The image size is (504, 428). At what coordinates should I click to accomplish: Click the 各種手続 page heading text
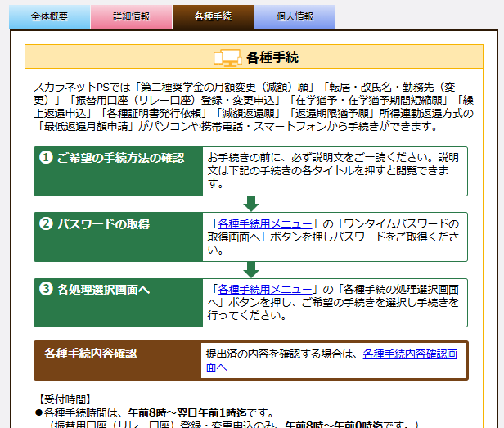click(x=272, y=58)
